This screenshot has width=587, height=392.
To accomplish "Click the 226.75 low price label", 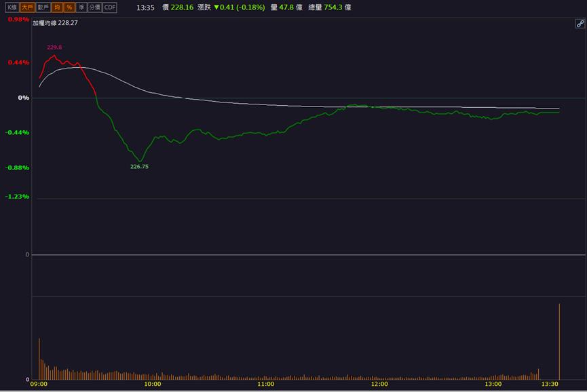I will coord(139,166).
